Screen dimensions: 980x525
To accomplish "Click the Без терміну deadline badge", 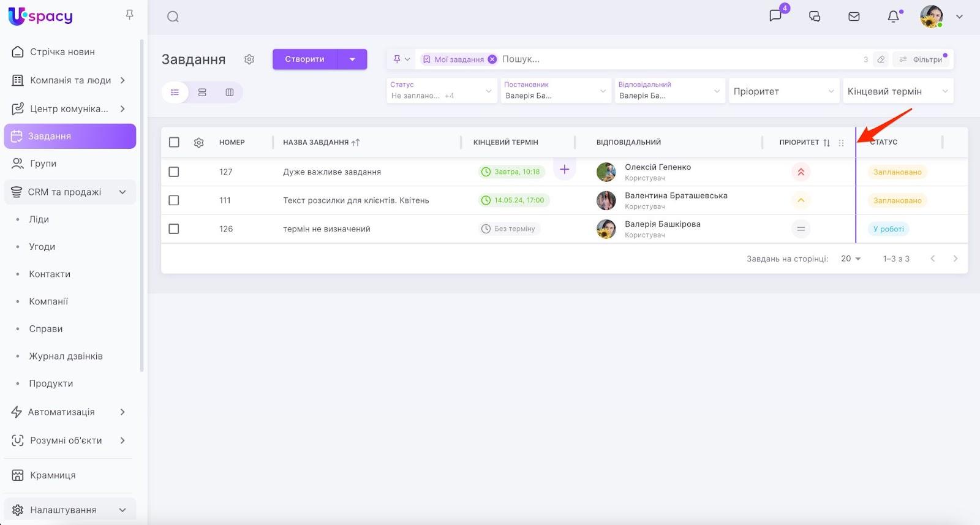I will 509,229.
